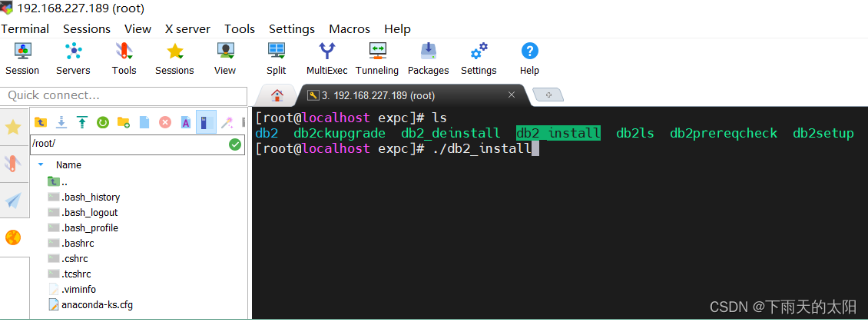
Task: Click 'db2ls' in terminal output
Action: coord(635,133)
